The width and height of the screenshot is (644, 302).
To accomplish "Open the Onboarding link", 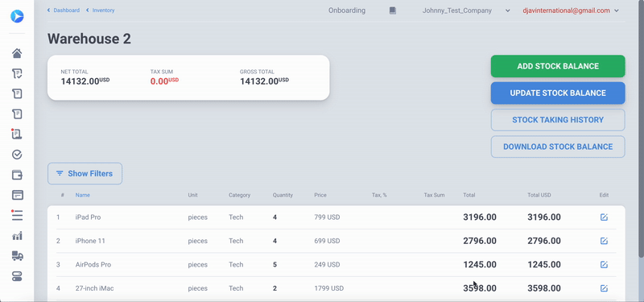I will click(347, 10).
